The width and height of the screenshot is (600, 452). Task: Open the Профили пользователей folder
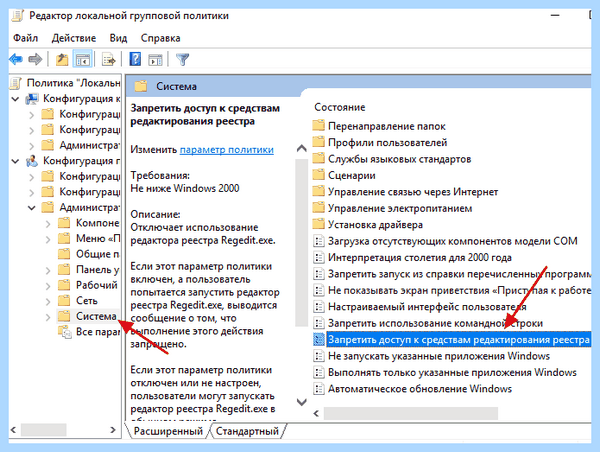[x=387, y=143]
